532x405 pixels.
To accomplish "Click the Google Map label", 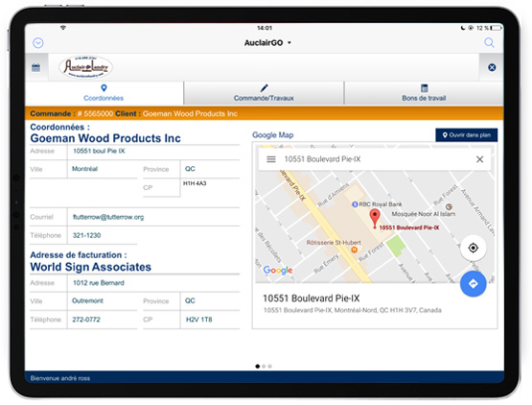I will click(x=273, y=135).
